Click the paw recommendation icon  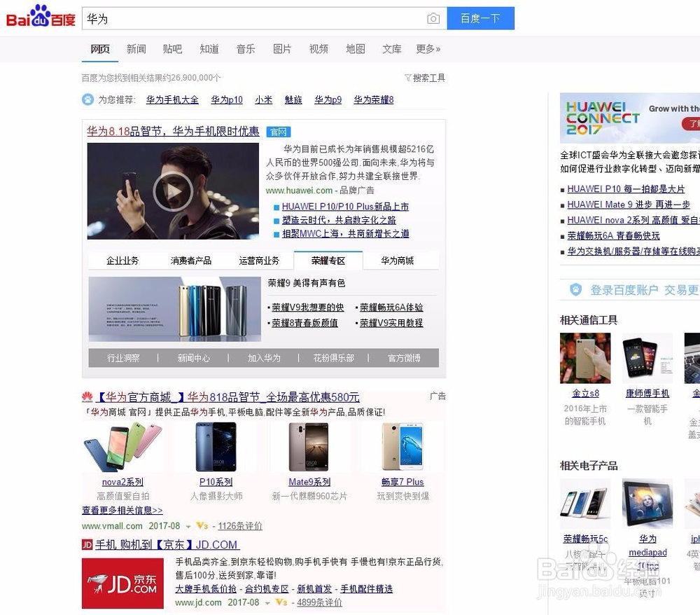[x=88, y=99]
